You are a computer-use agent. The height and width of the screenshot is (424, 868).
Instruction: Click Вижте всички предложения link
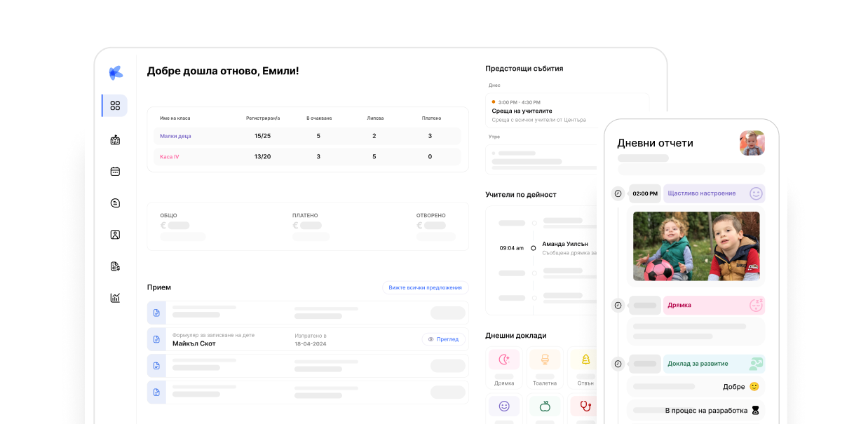point(425,287)
